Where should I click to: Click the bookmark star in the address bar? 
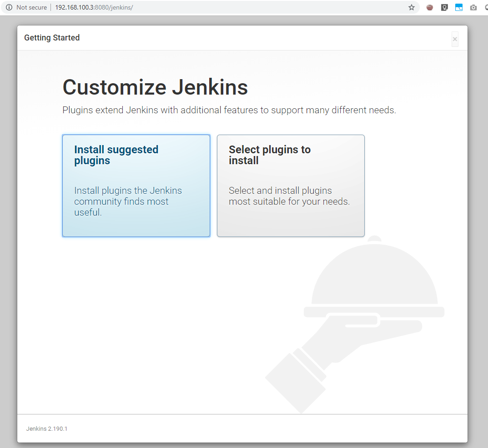coord(412,7)
